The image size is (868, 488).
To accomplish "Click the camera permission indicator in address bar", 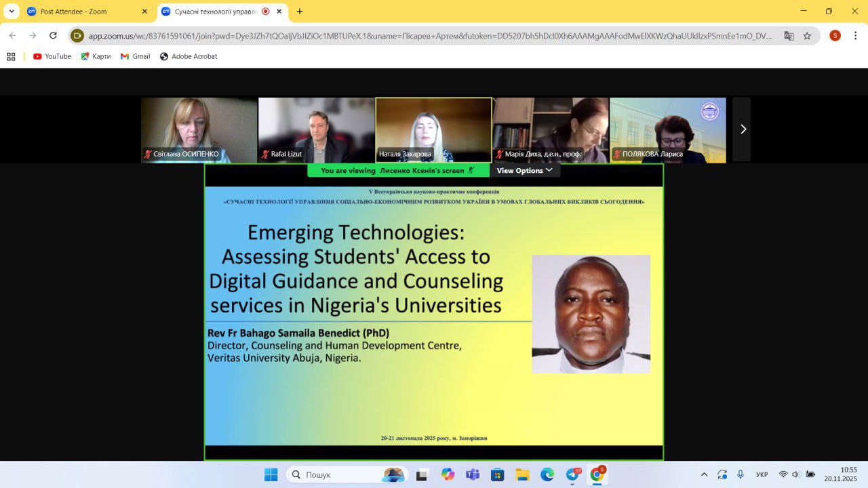I will pos(77,36).
